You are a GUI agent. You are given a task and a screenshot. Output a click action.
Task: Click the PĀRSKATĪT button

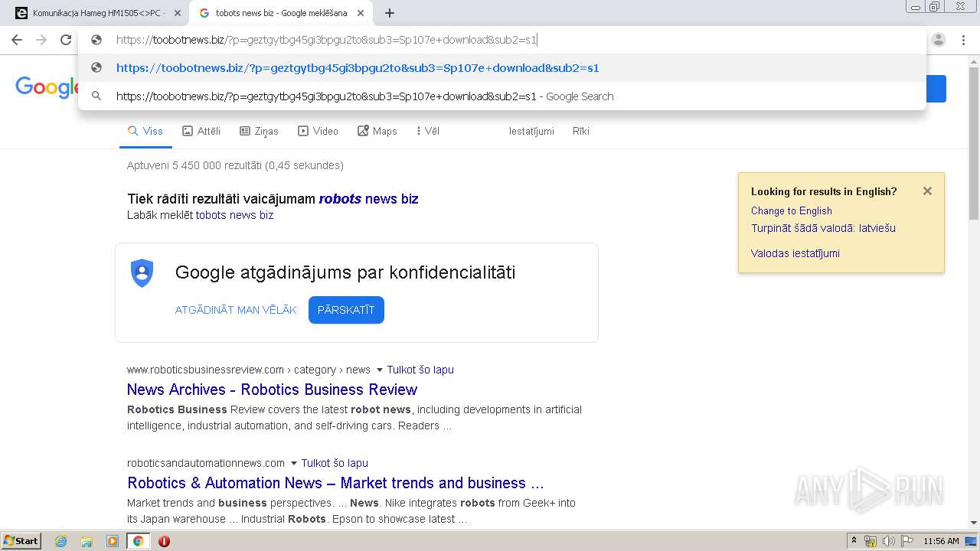(346, 310)
